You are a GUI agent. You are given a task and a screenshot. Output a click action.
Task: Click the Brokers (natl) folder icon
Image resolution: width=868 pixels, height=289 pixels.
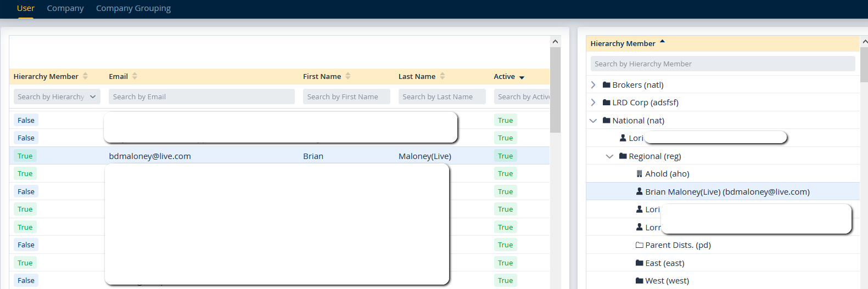click(x=606, y=85)
